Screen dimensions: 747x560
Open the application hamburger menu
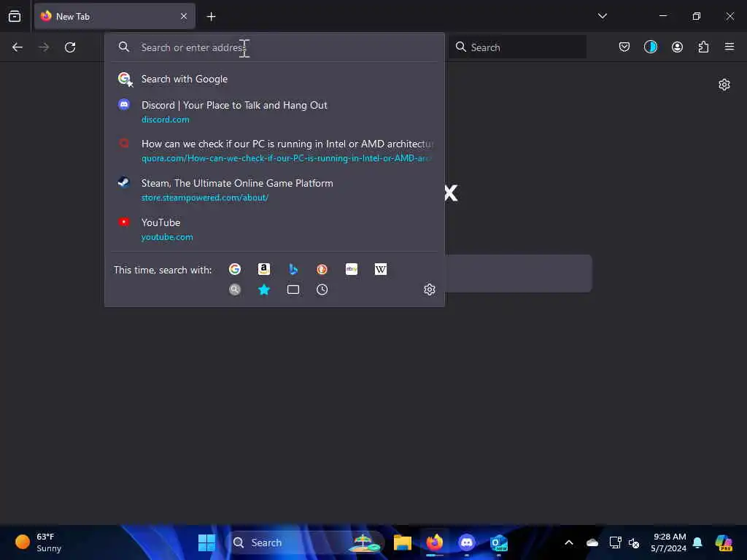click(x=729, y=47)
